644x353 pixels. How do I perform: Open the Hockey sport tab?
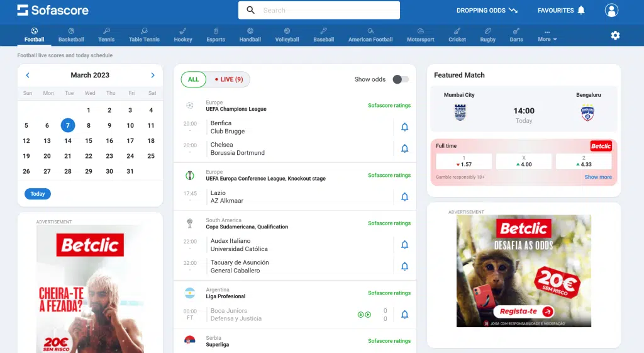click(183, 35)
